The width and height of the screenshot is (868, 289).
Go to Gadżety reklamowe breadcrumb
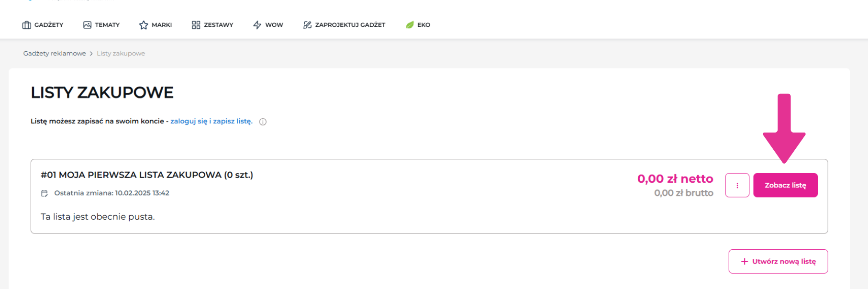pyautogui.click(x=55, y=54)
